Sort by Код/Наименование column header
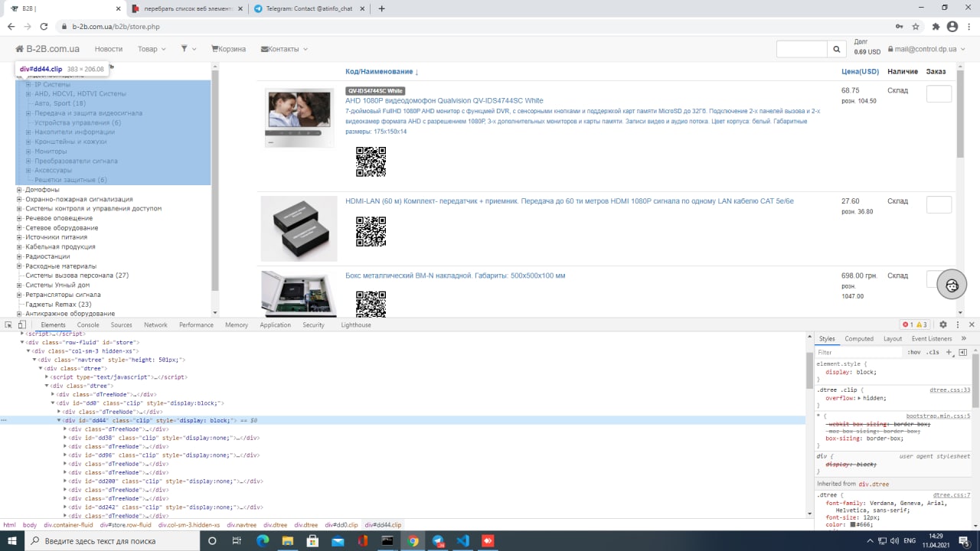This screenshot has height=551, width=980. (381, 71)
